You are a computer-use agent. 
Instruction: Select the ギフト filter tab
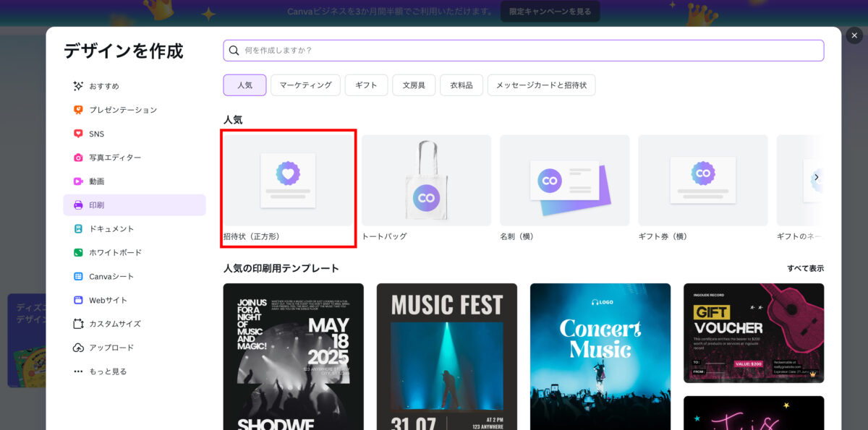366,85
